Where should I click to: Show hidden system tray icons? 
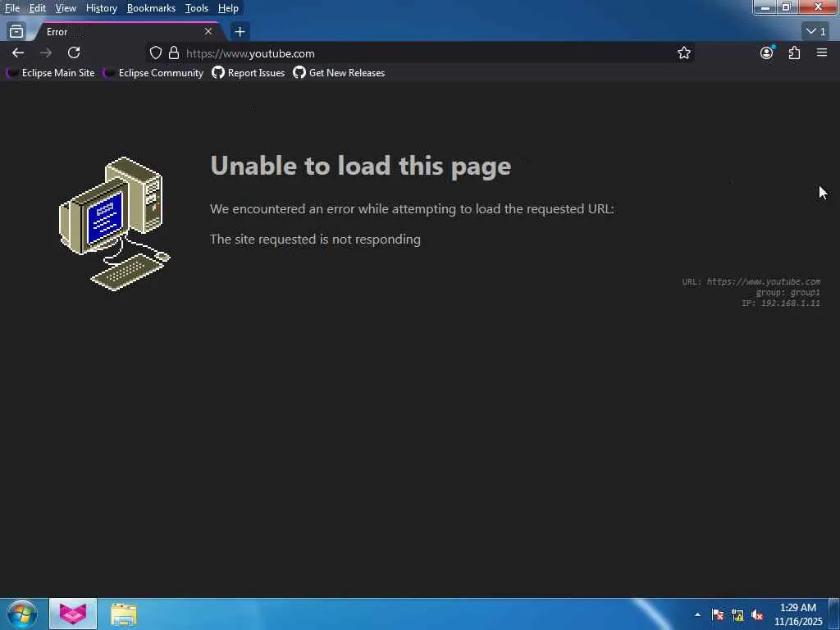pos(697,614)
